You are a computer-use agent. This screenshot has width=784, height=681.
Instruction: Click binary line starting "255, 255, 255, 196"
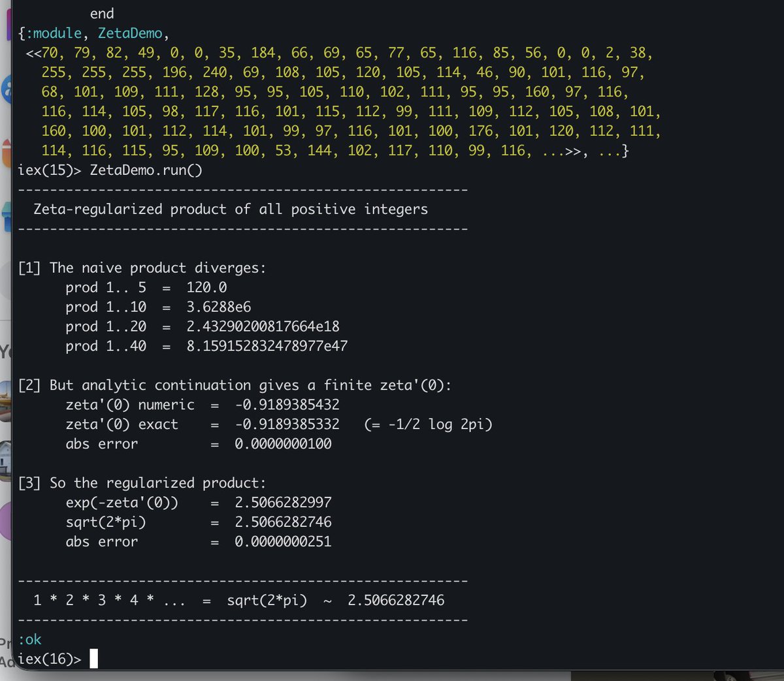(x=343, y=72)
